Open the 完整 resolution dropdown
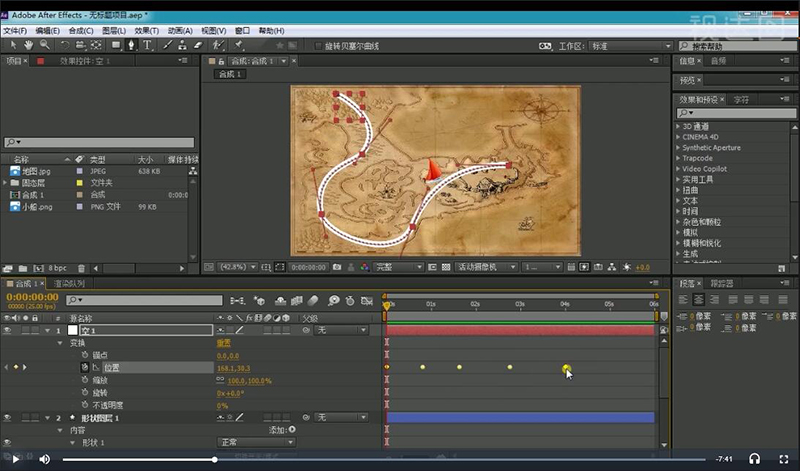 [398, 267]
